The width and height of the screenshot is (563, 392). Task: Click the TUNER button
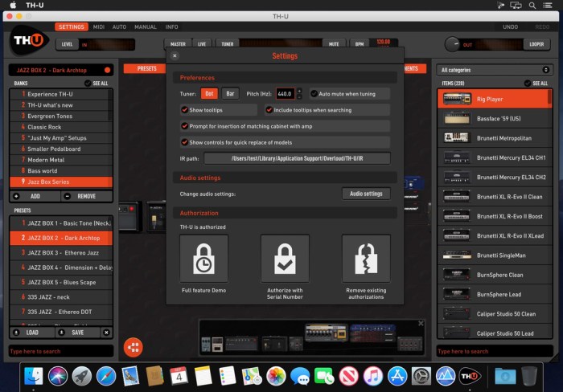[228, 44]
